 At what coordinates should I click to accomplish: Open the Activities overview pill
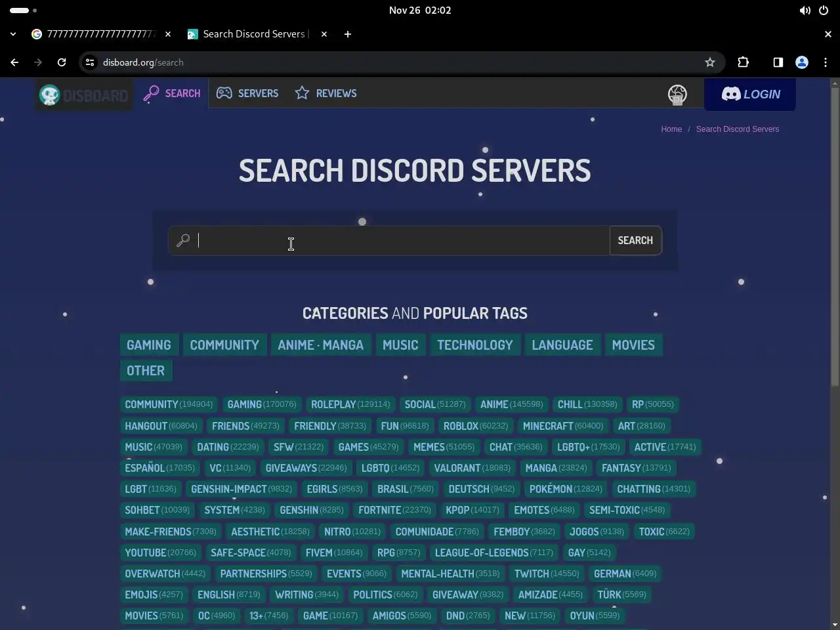(24, 10)
